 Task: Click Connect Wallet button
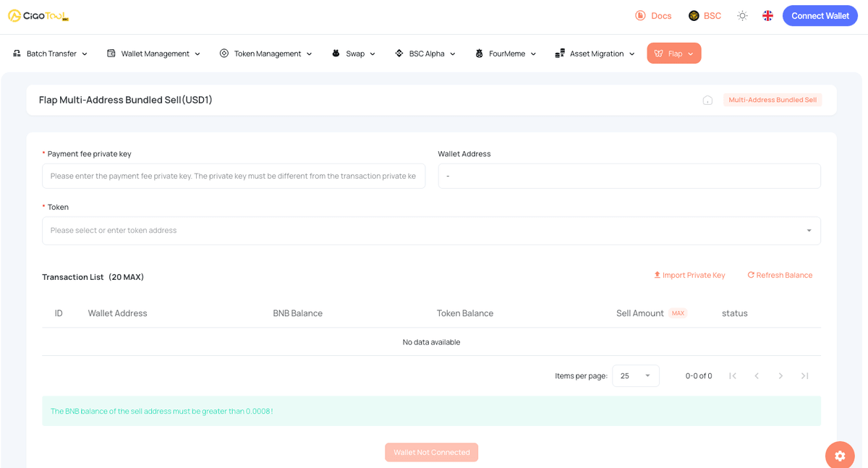(x=820, y=16)
